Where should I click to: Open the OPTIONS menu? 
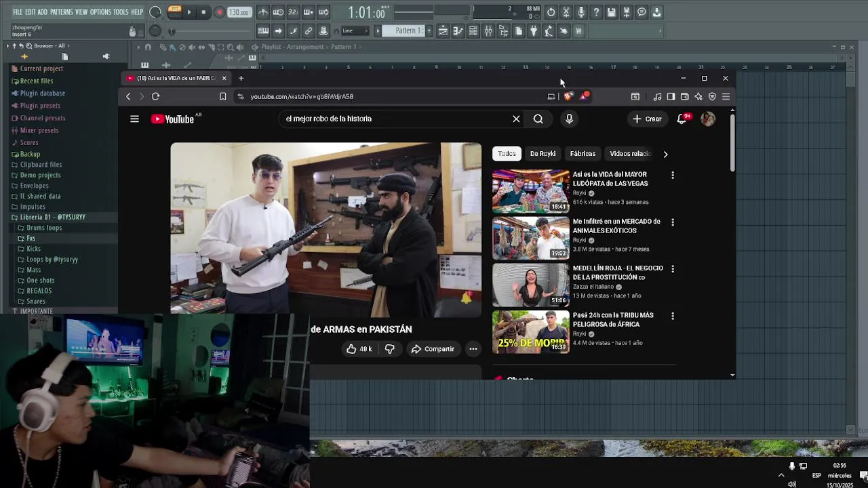(100, 12)
